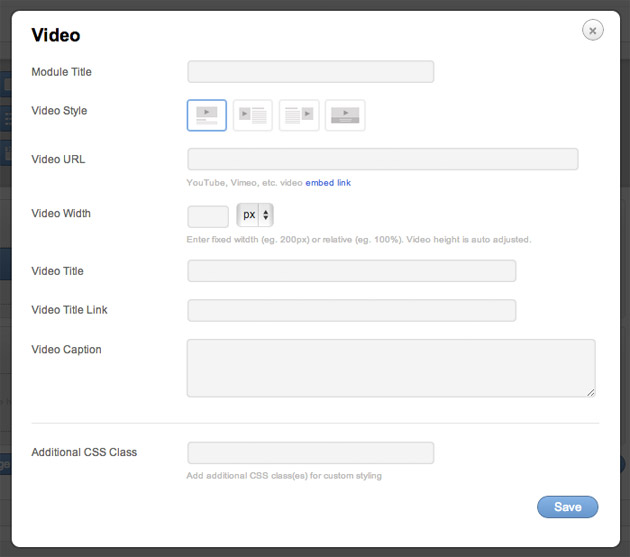
Task: Focus the Video URL field
Action: [383, 159]
